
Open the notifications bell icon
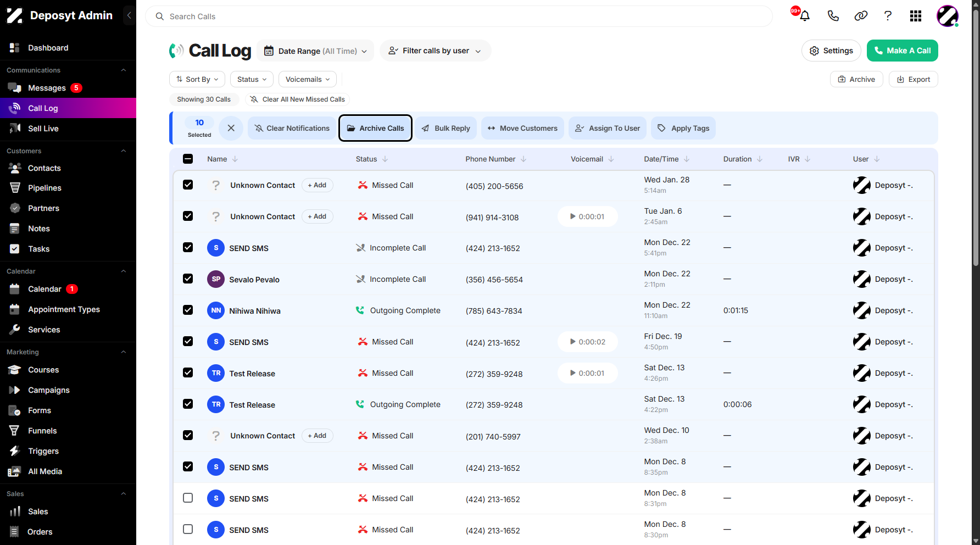point(805,16)
